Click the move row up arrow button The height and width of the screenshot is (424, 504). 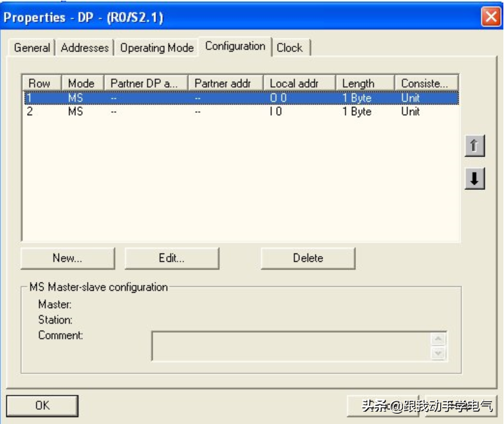(474, 146)
